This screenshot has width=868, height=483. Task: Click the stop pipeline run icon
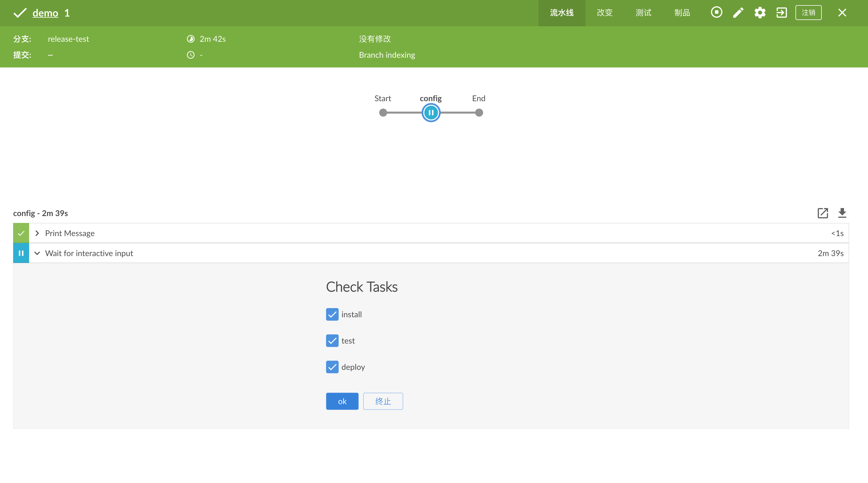[716, 13]
